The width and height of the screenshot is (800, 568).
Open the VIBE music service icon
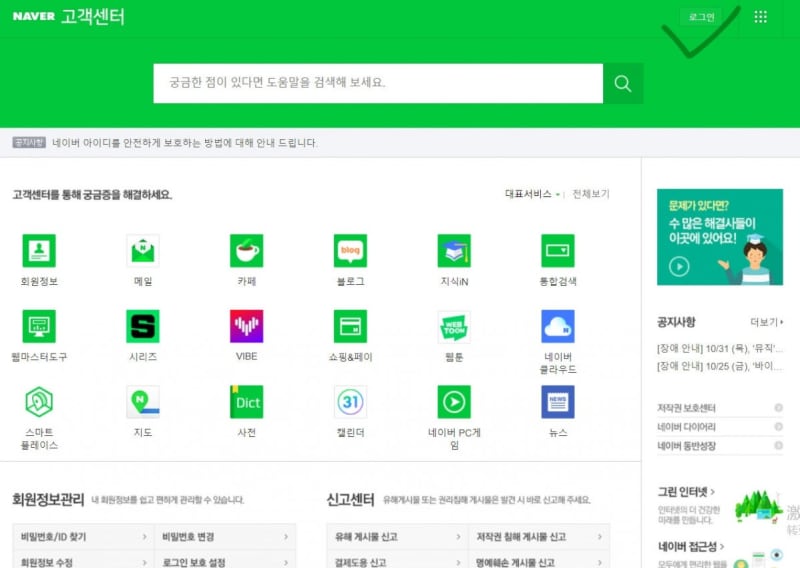[246, 326]
